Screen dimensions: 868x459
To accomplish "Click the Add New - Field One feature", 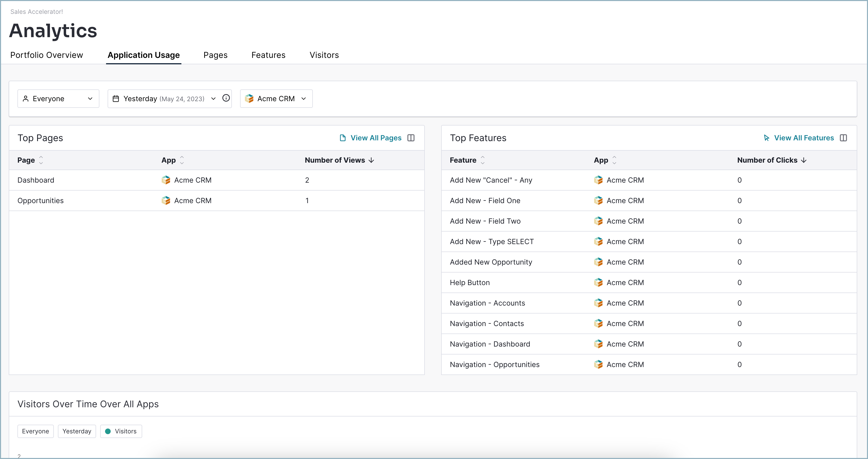I will pos(485,200).
